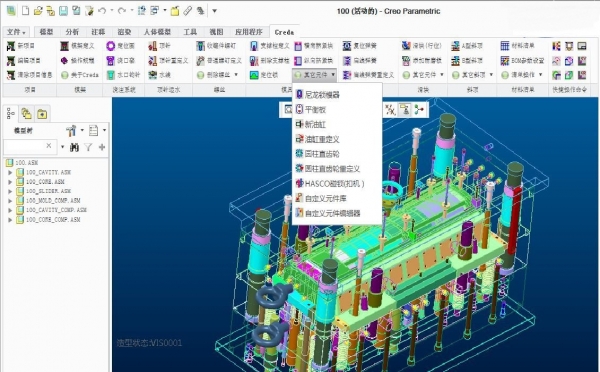600x372 pixels.
Task: Choose 平衡板 from the dropdown menu
Action: (x=337, y=110)
